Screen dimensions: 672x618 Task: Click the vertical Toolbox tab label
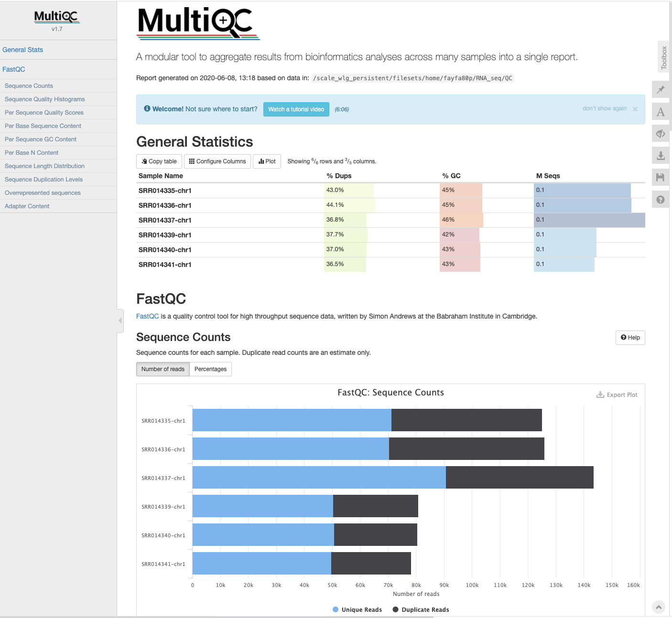pyautogui.click(x=663, y=58)
